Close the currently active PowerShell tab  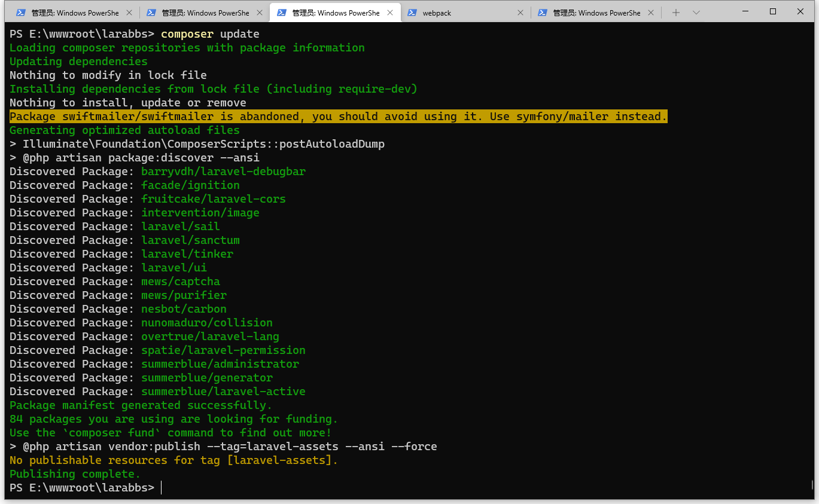coord(389,13)
